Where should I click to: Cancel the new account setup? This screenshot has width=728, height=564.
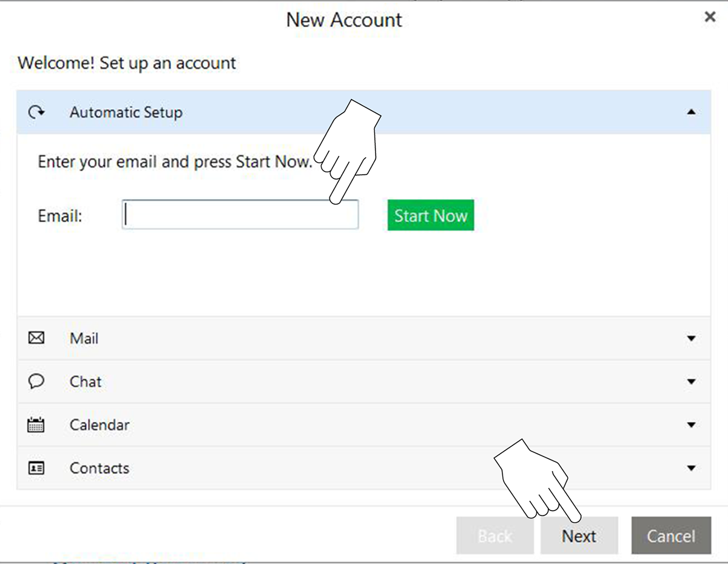671,536
